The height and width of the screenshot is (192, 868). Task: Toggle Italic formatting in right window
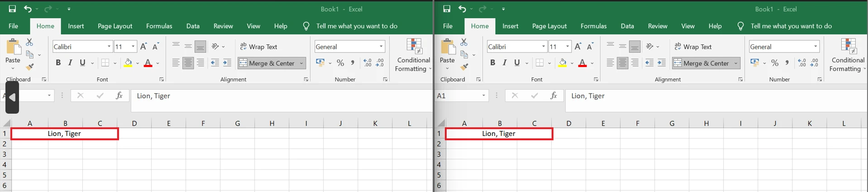505,63
